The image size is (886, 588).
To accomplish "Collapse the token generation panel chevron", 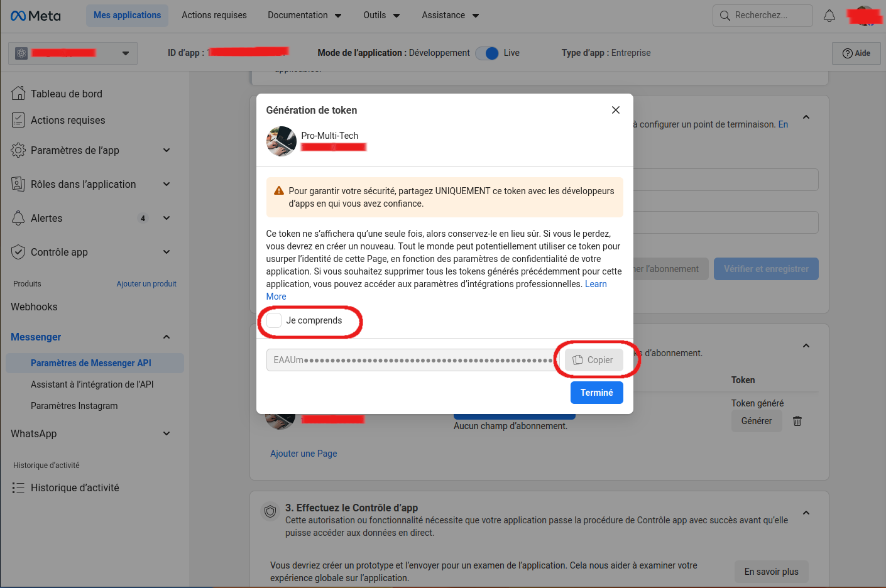I will click(806, 346).
